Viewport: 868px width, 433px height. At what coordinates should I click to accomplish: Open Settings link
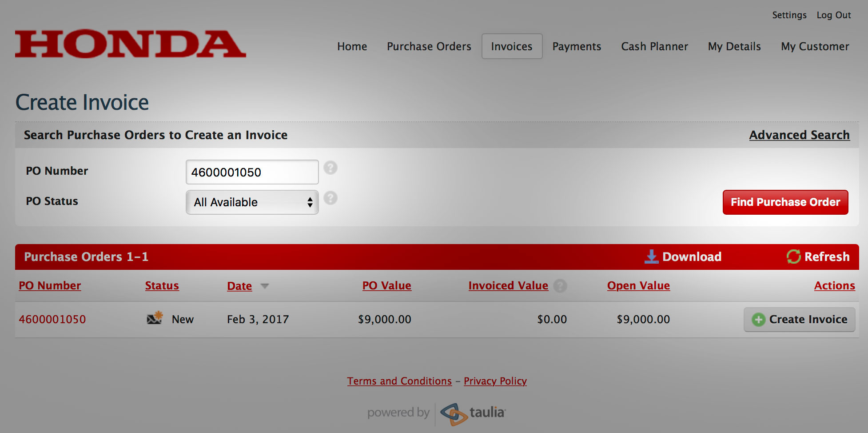789,15
